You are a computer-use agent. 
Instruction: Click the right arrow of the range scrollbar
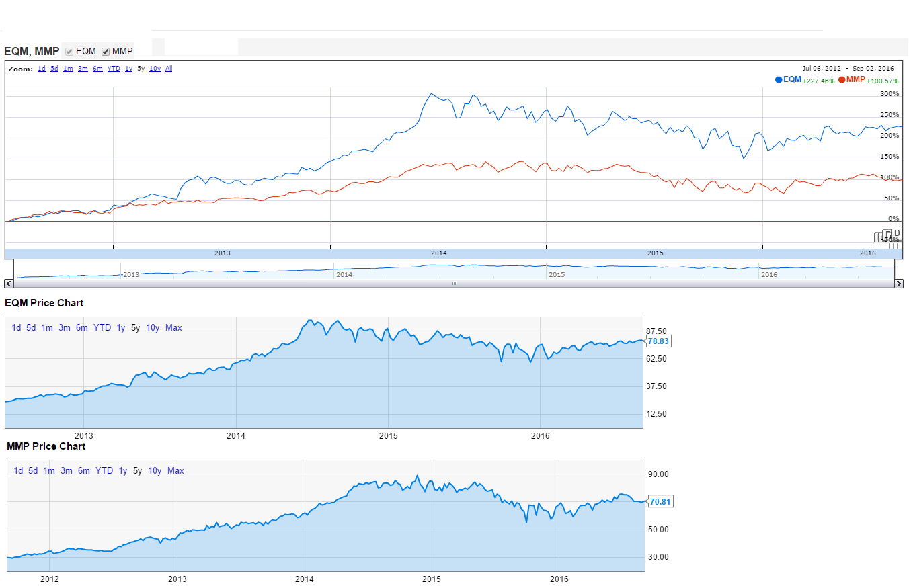899,284
